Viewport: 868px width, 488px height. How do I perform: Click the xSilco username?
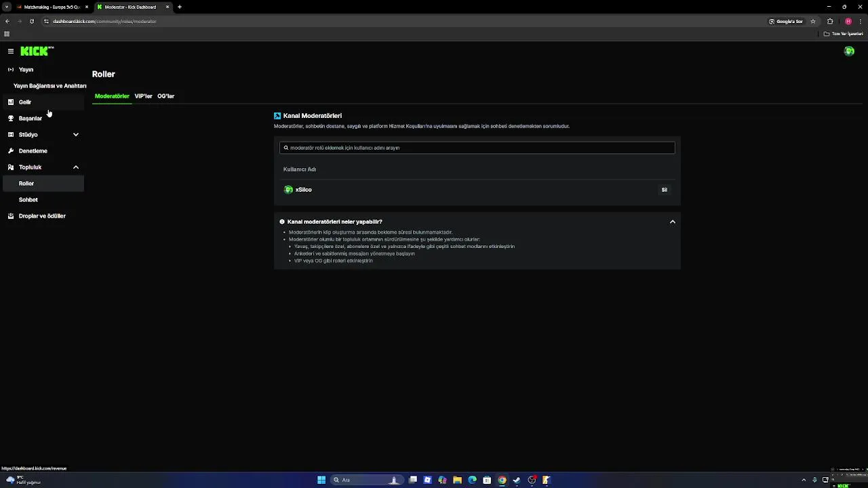coord(304,190)
